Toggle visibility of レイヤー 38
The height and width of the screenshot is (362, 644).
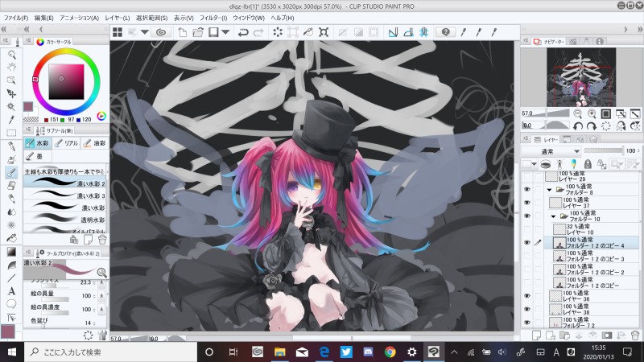[x=527, y=309]
